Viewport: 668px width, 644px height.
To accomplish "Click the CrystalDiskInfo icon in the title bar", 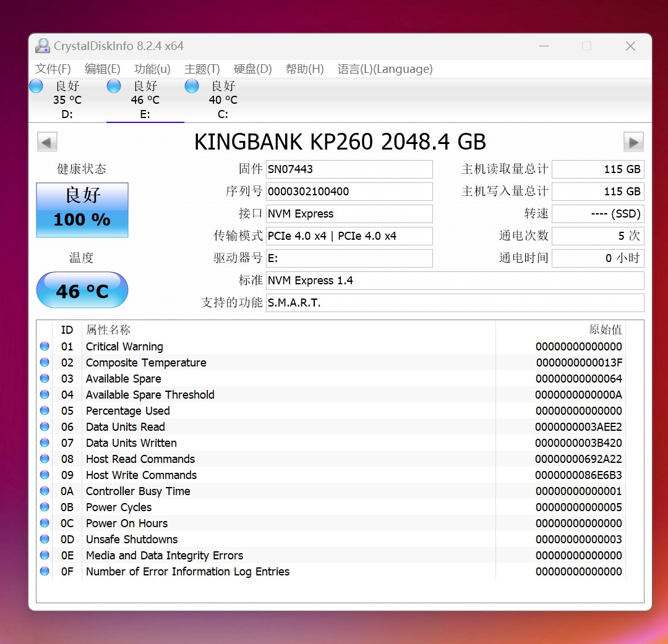I will click(42, 46).
